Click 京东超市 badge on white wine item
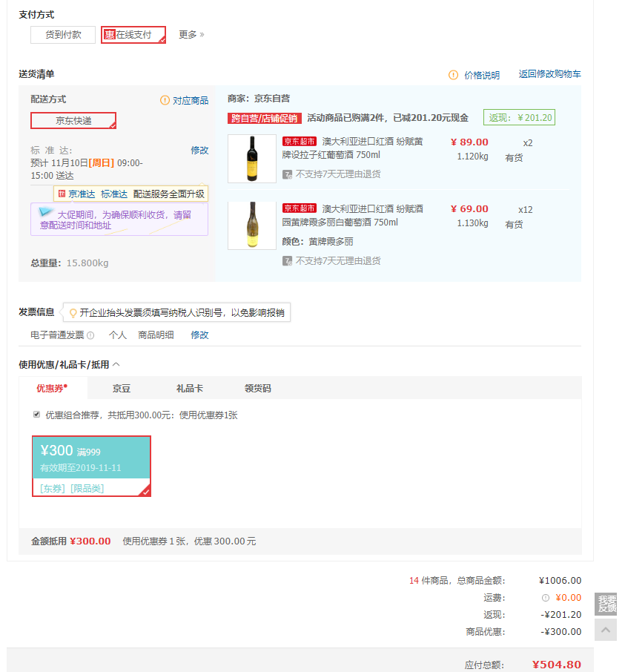 [300, 208]
